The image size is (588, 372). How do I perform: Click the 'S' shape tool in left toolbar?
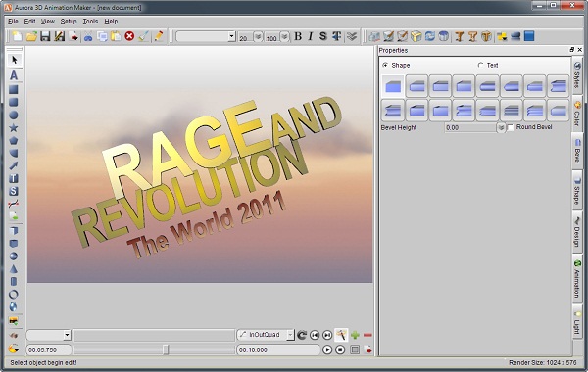pyautogui.click(x=13, y=191)
